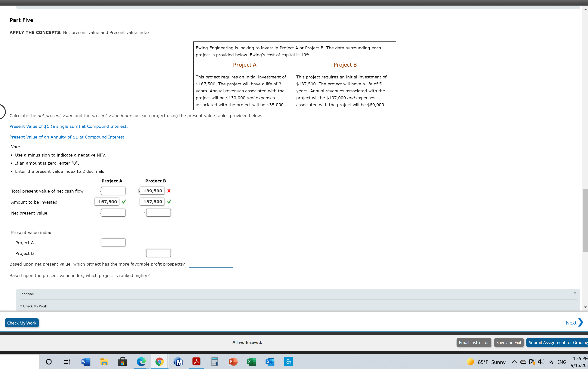Screen dimensions: 588x369
Task: Open Present Value of an Annuity link
Action: click(x=67, y=137)
